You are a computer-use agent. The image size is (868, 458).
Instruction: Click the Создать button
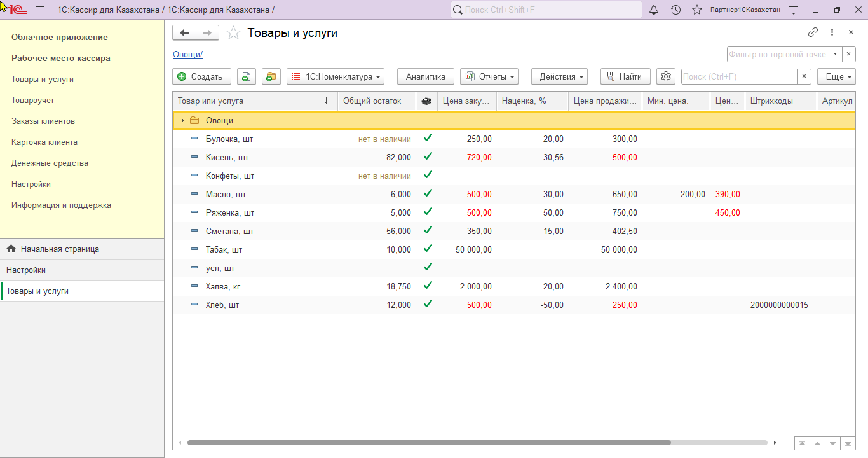click(x=201, y=76)
